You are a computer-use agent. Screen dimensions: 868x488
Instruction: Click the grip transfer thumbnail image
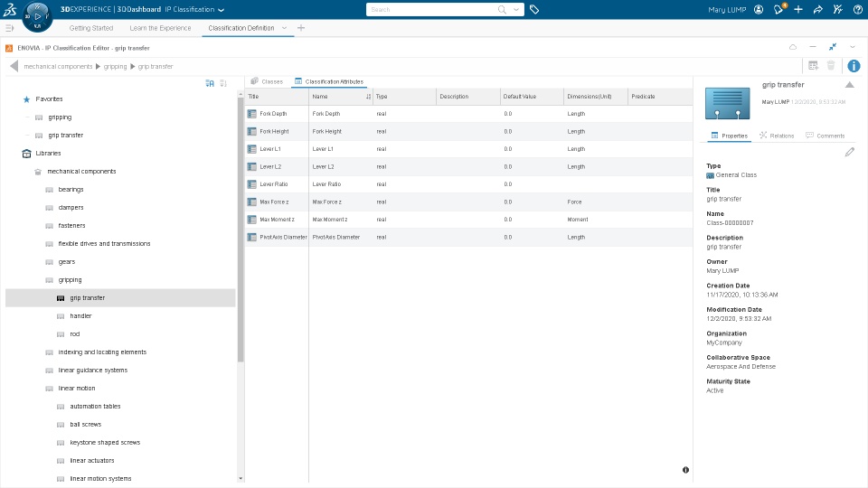pos(727,103)
